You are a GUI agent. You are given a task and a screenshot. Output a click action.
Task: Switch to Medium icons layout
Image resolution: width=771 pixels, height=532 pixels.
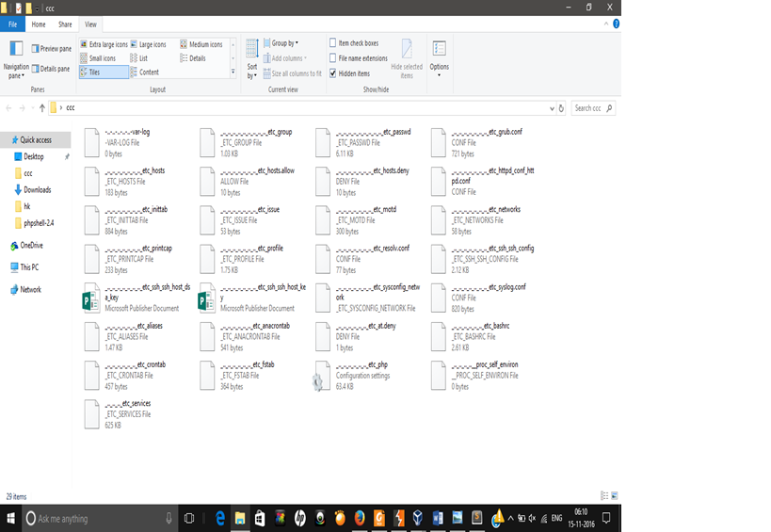point(201,44)
